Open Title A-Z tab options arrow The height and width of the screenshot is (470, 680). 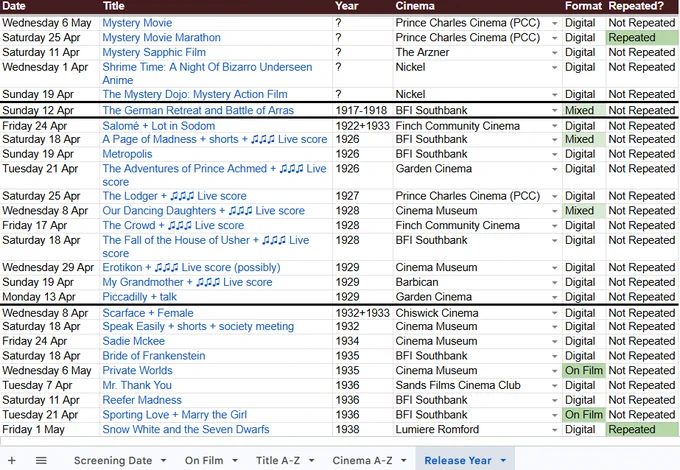(311, 460)
